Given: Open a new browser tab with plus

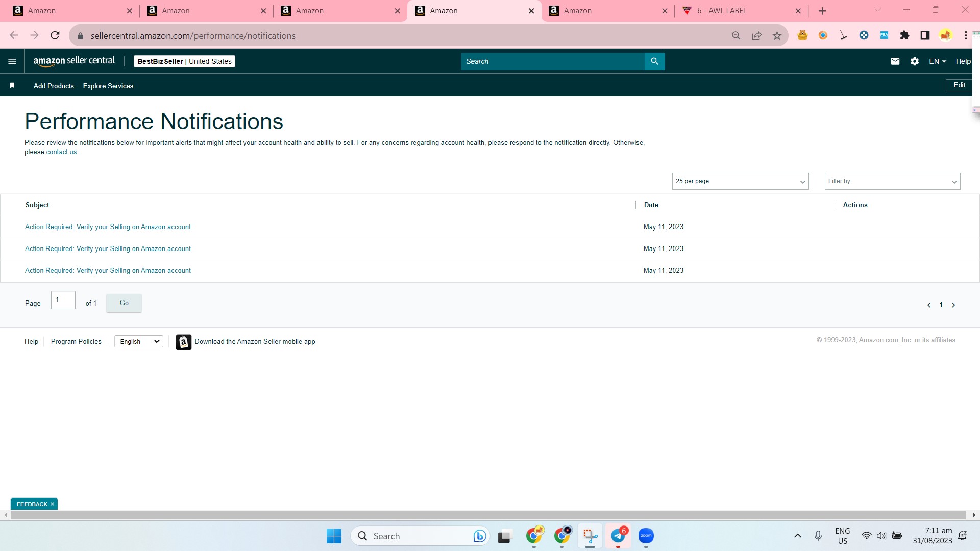Looking at the screenshot, I should coord(822,11).
